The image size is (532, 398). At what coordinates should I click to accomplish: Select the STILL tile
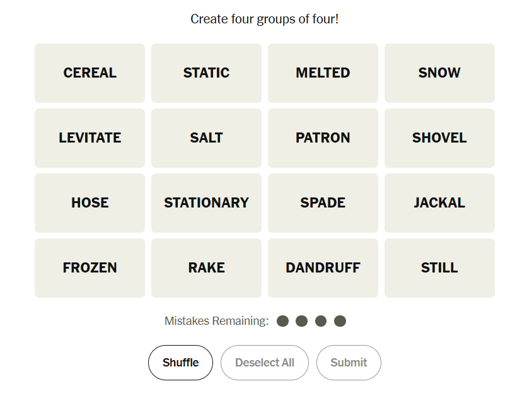tap(439, 268)
